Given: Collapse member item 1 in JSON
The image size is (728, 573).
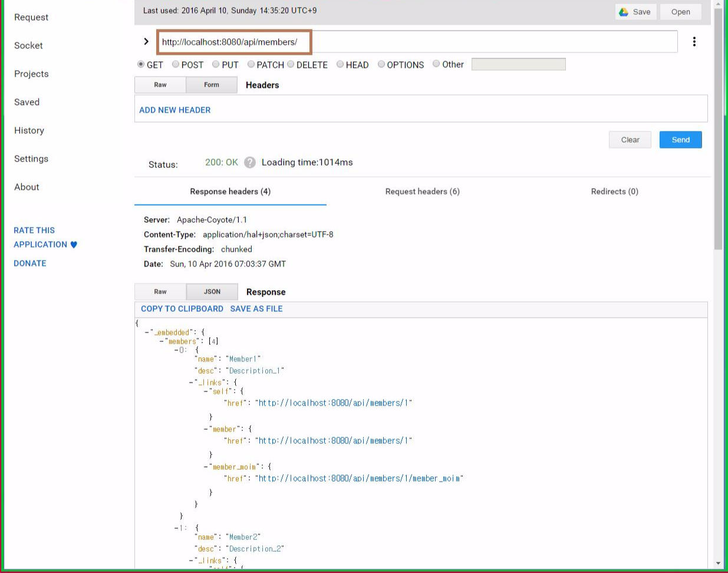Looking at the screenshot, I should coord(176,528).
